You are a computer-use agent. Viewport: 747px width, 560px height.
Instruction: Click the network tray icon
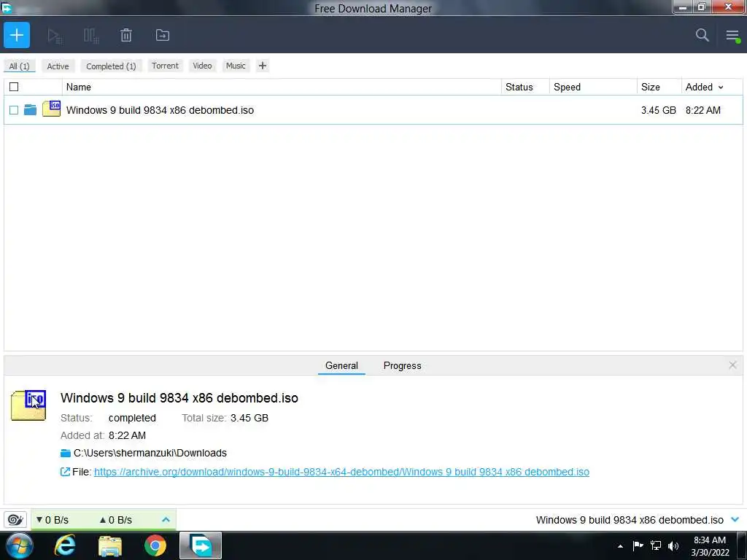656,545
